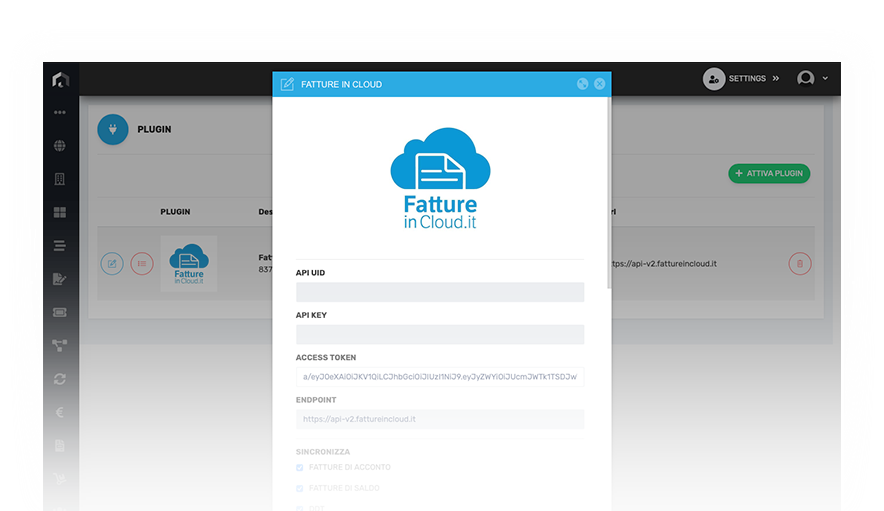Open the three-dots sidebar menu
The height and width of the screenshot is (511, 884).
pos(60,112)
